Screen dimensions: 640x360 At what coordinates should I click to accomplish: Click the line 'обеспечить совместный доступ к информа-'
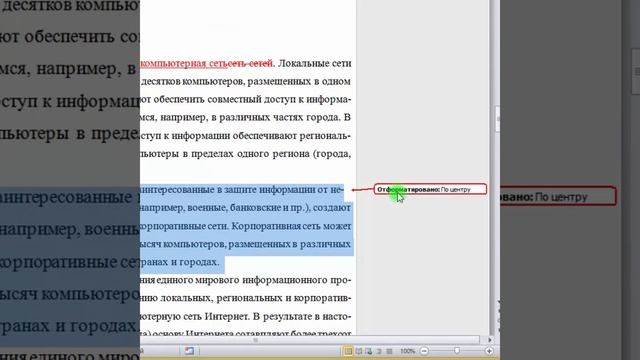pos(246,100)
